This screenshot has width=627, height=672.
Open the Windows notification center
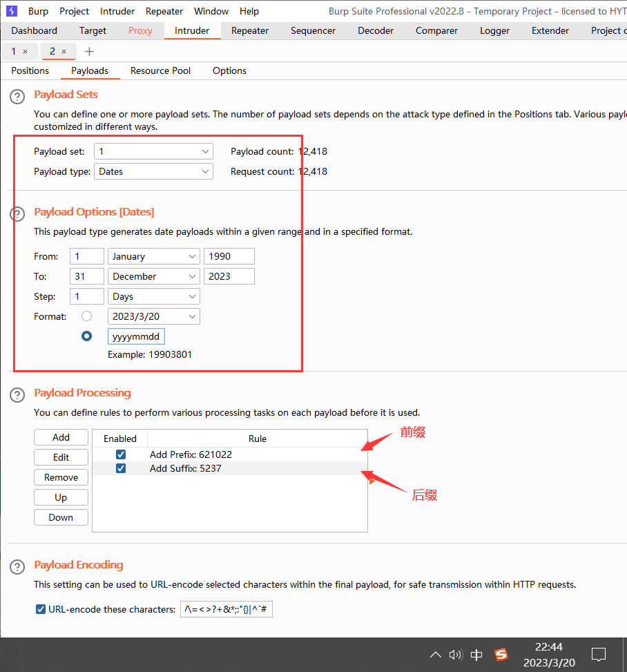pyautogui.click(x=598, y=655)
